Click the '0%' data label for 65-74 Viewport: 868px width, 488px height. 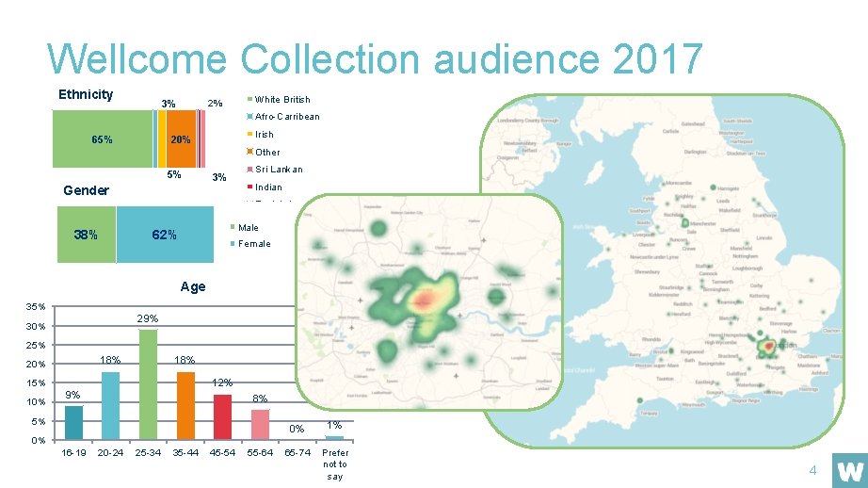pos(297,429)
